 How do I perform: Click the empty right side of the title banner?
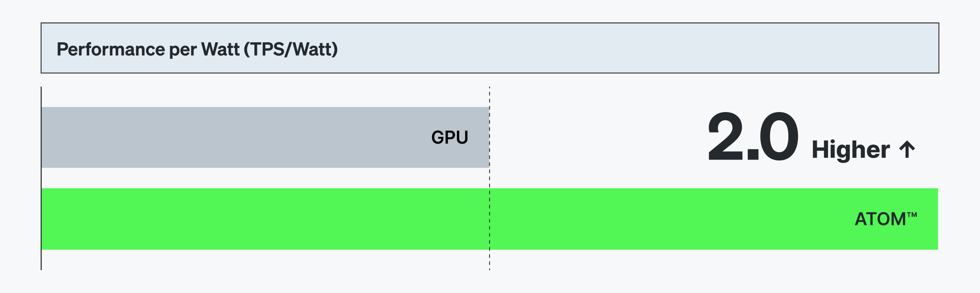653,48
